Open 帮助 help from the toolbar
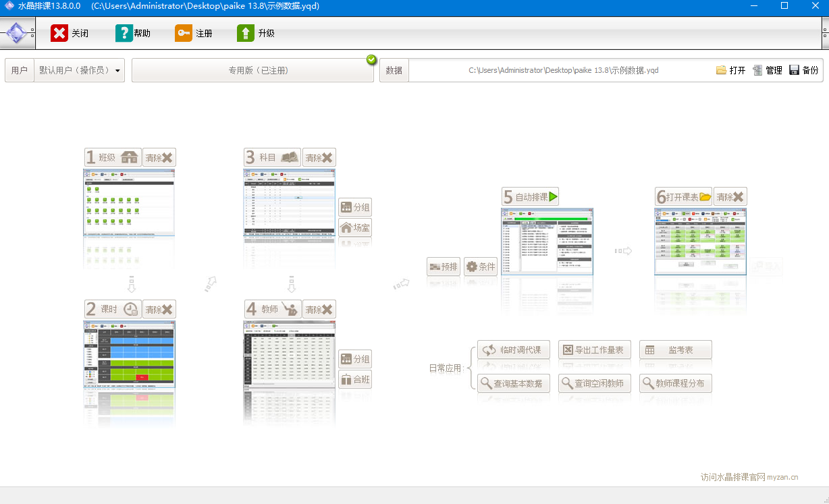This screenshot has height=504, width=829. (x=124, y=33)
